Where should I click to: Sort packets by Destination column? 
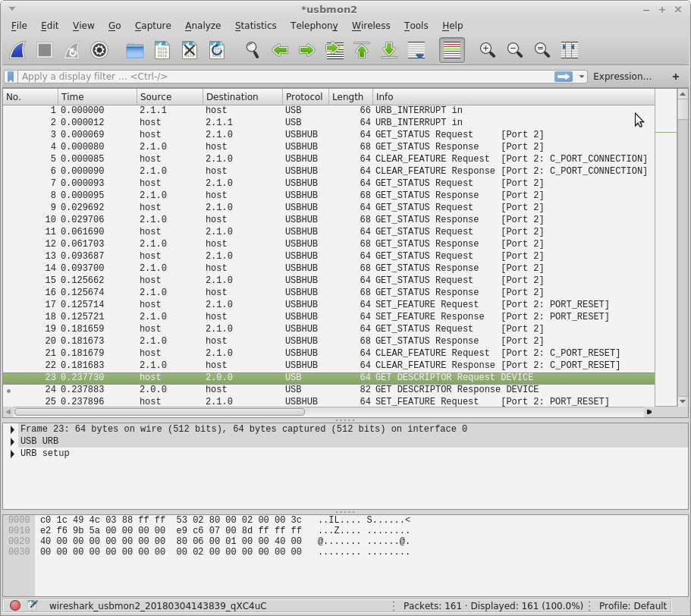point(243,97)
